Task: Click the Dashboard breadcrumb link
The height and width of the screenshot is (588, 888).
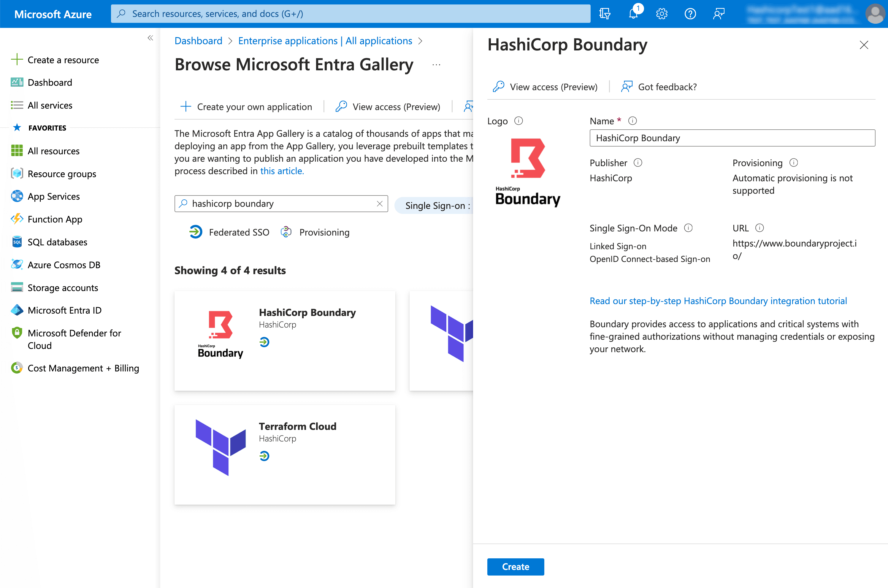Action: pyautogui.click(x=199, y=41)
